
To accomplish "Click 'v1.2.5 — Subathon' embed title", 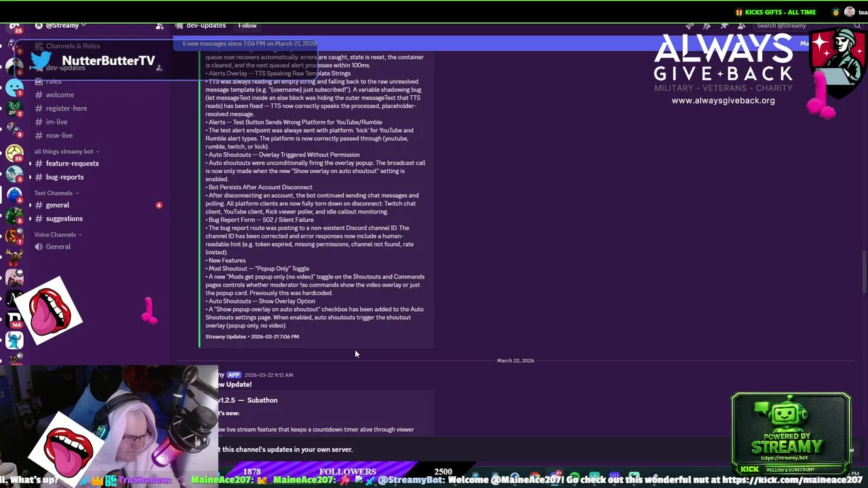I will pos(247,400).
